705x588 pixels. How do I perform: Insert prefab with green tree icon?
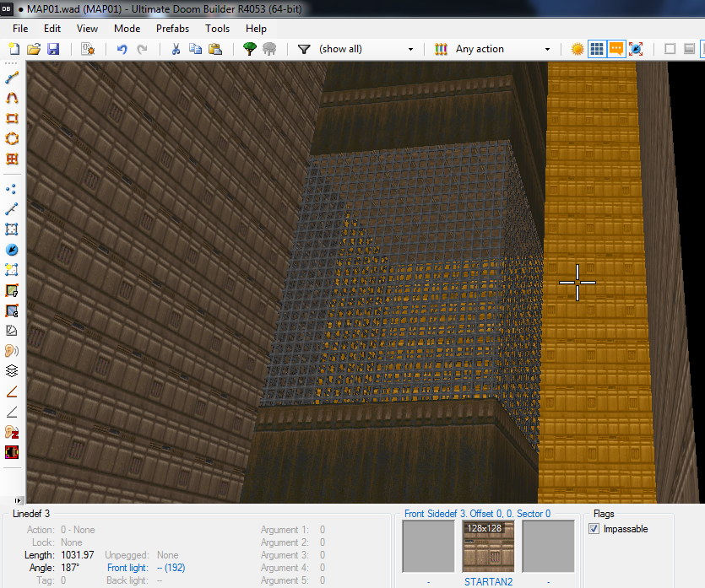pyautogui.click(x=250, y=49)
